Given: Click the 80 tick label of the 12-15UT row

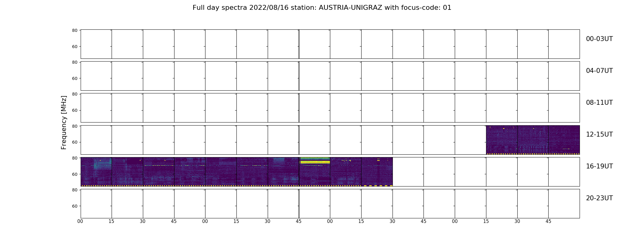Looking at the screenshot, I should 75,126.
